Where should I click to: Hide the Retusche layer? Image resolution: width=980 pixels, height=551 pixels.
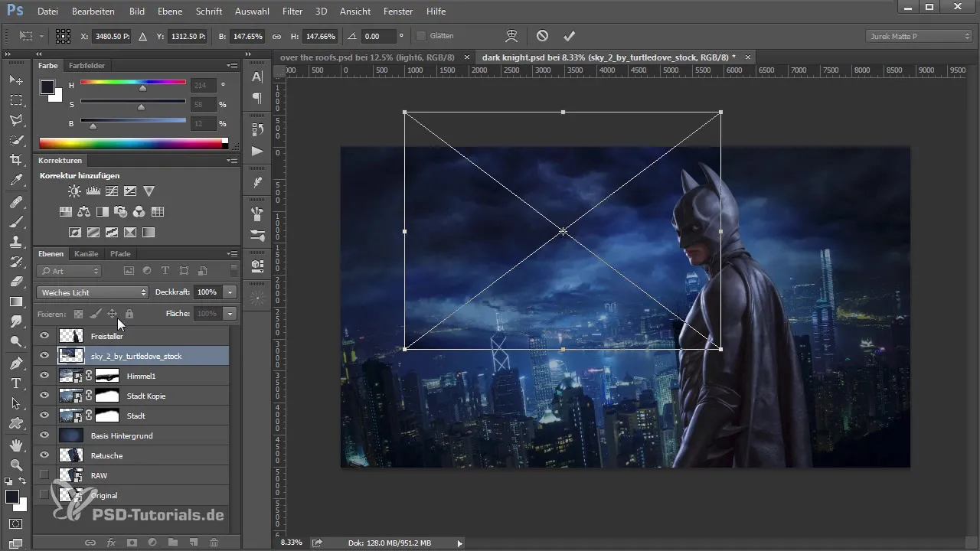(44, 455)
